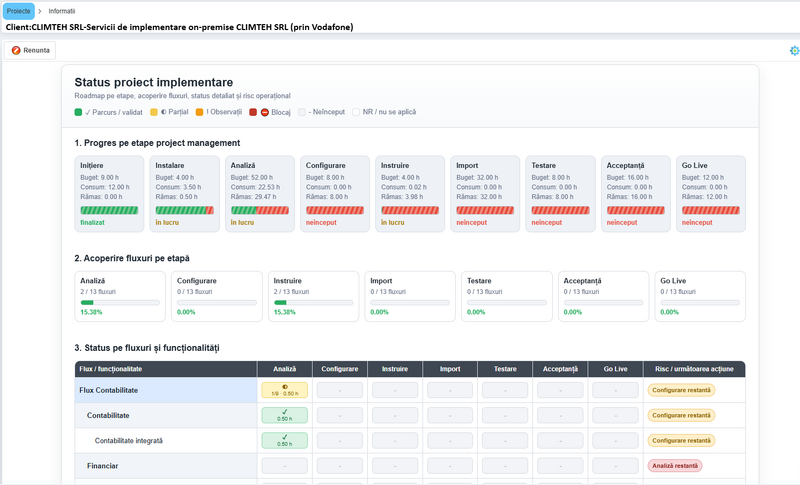Select the Informatii breadcrumb item

(62, 11)
